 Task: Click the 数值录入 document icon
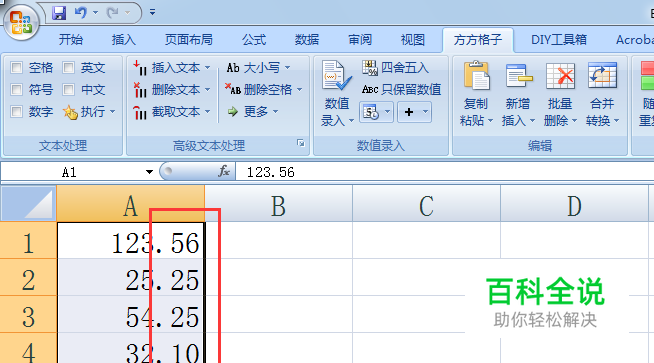pos(337,76)
